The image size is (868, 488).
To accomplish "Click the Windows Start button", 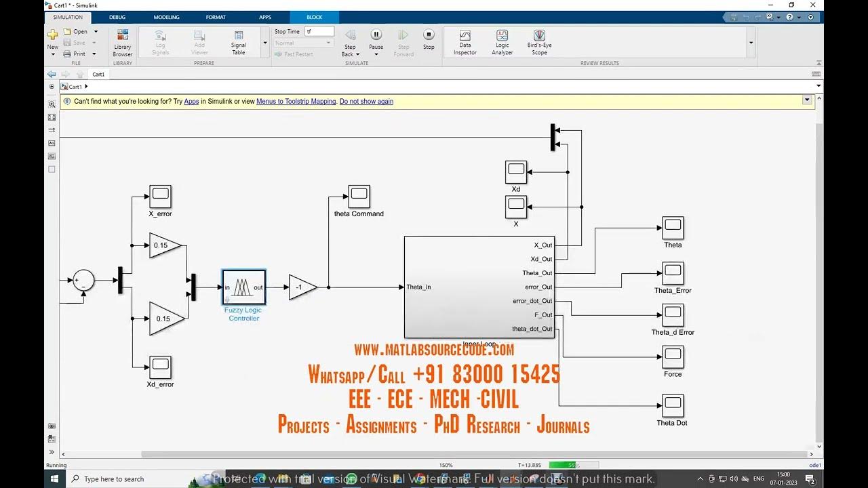I will 54,479.
